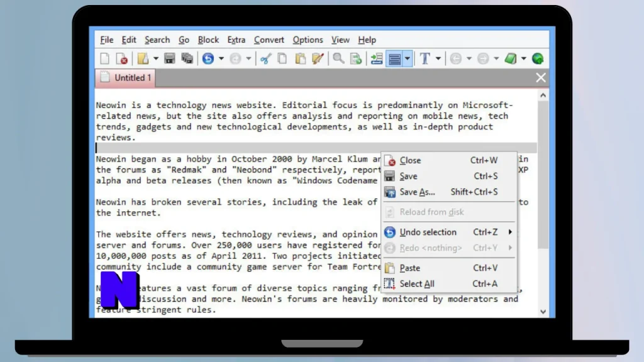644x362 pixels.
Task: Choose Save As... in context menu
Action: (448, 192)
